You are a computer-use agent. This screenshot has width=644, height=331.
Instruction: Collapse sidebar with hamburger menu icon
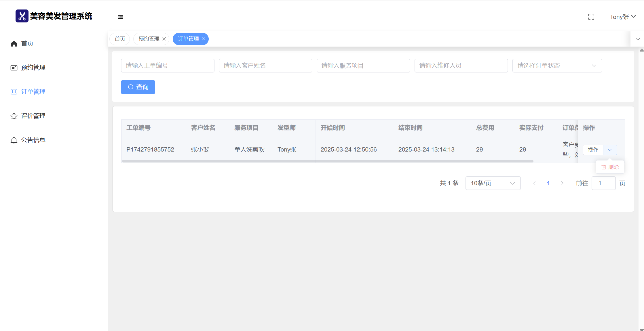coord(121,17)
